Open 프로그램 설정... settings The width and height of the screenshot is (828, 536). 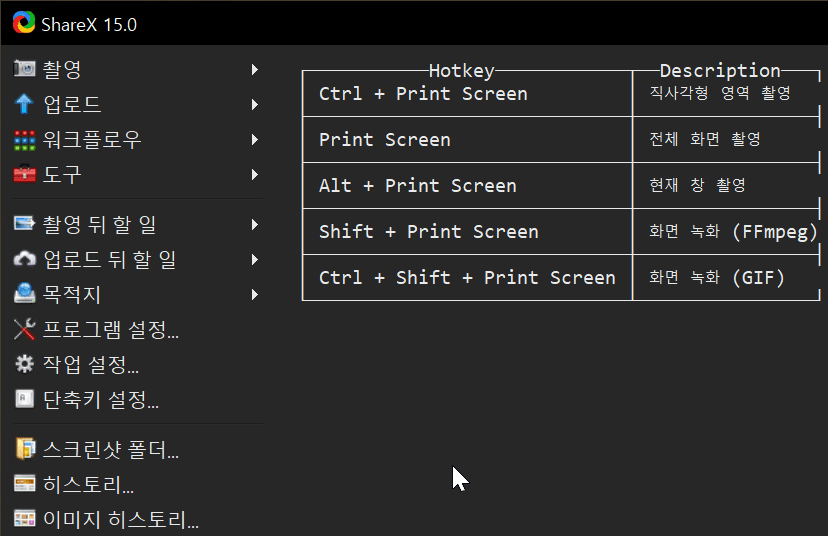point(137,329)
